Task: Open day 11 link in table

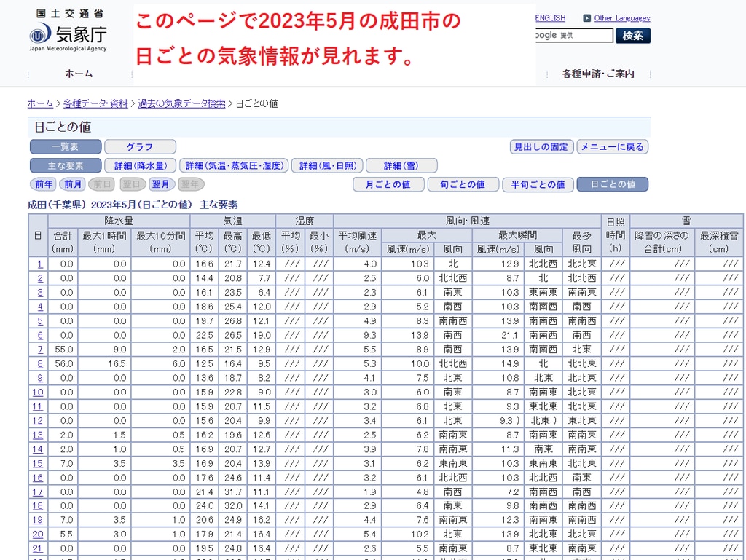Action: (x=38, y=407)
